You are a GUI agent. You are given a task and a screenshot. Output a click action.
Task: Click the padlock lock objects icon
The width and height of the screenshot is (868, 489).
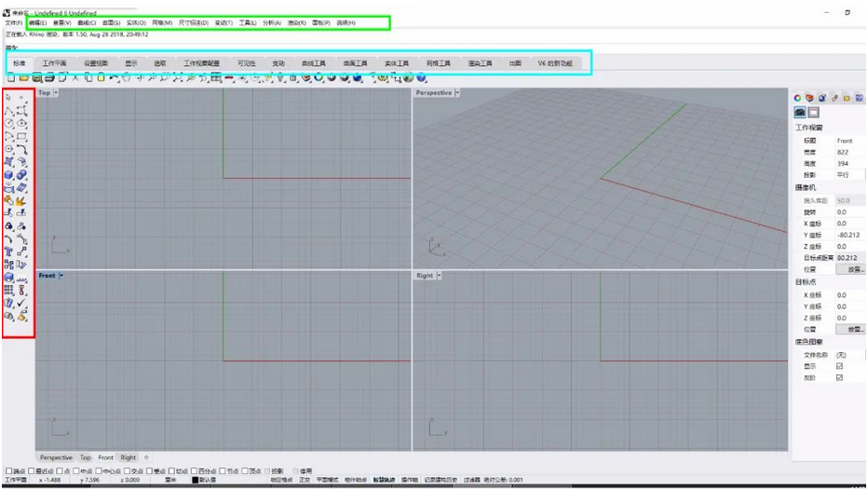[x=293, y=78]
